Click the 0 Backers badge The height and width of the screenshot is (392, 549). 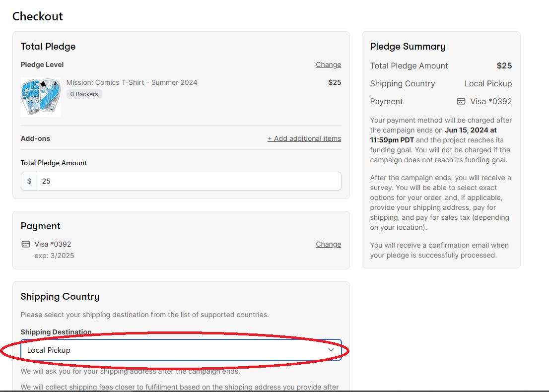(84, 94)
